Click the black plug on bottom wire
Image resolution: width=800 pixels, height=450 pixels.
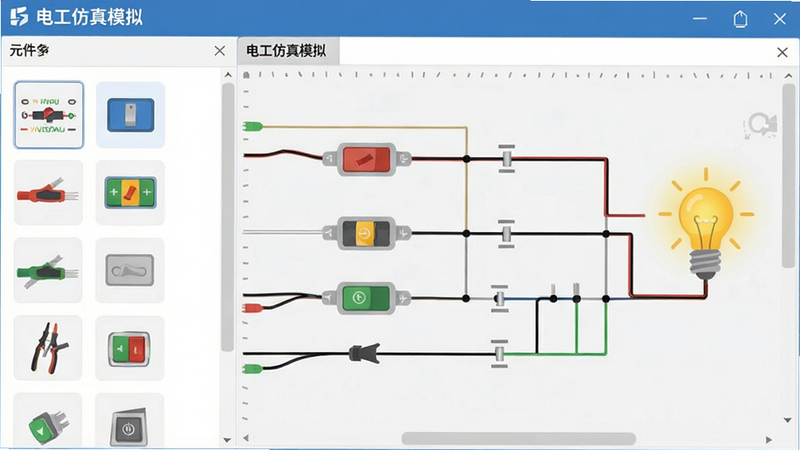click(365, 353)
